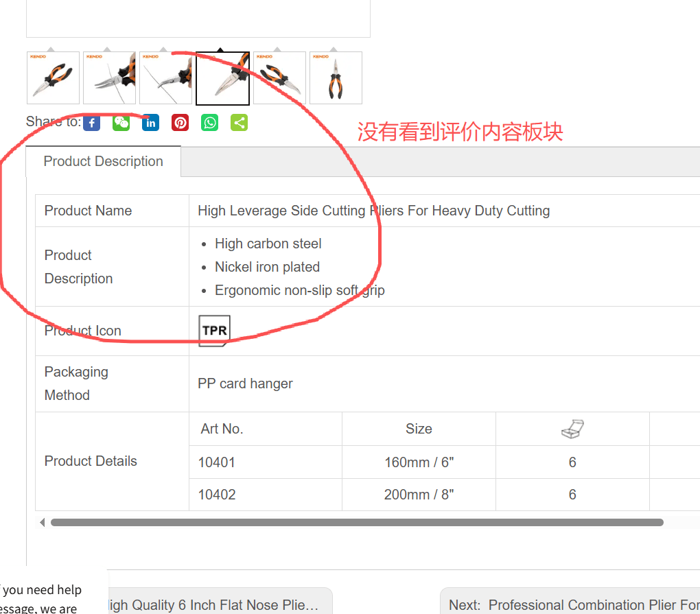Click quantity 6 in the 10401 row
The image size is (700, 614).
click(x=572, y=462)
